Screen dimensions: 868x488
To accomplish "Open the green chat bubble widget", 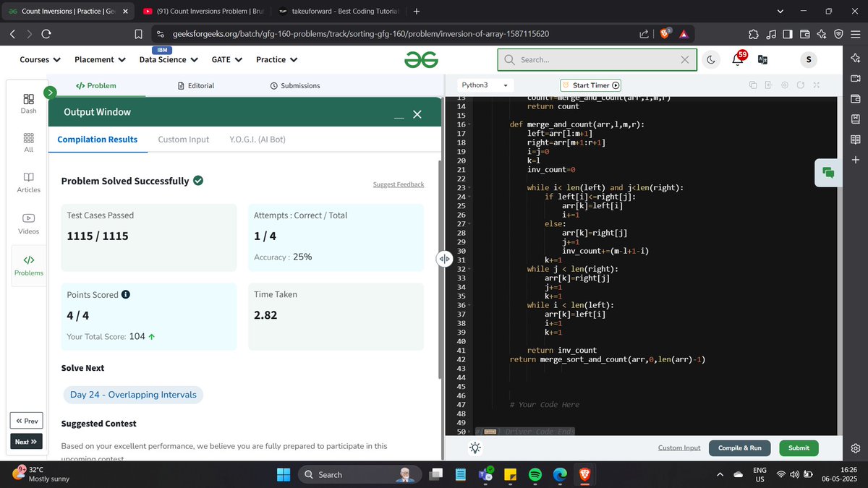I will click(828, 173).
